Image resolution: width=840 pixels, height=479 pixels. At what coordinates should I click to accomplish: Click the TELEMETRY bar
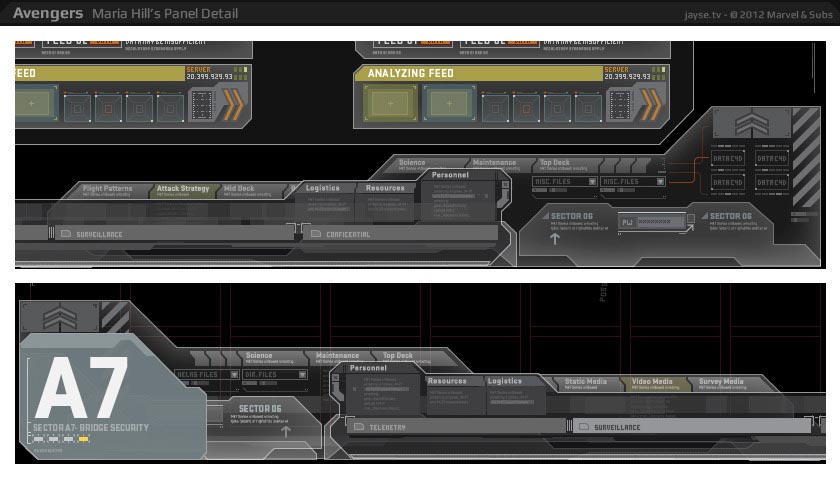(x=456, y=426)
